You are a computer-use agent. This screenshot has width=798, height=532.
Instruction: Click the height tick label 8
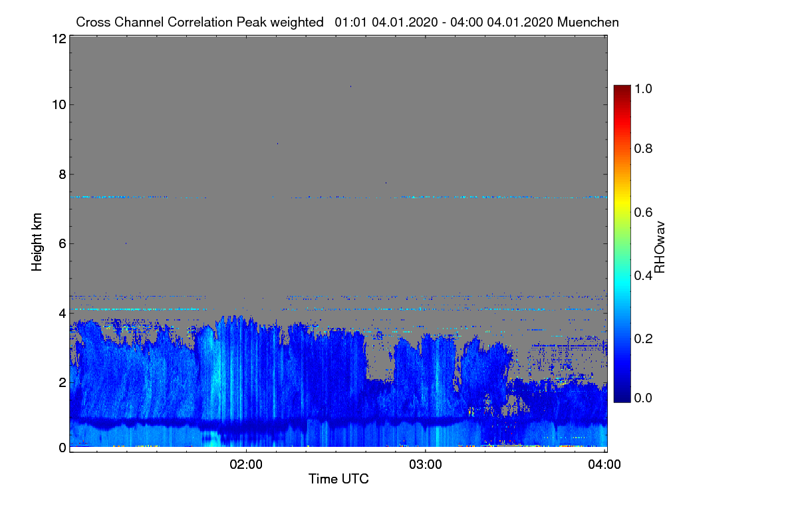point(62,174)
